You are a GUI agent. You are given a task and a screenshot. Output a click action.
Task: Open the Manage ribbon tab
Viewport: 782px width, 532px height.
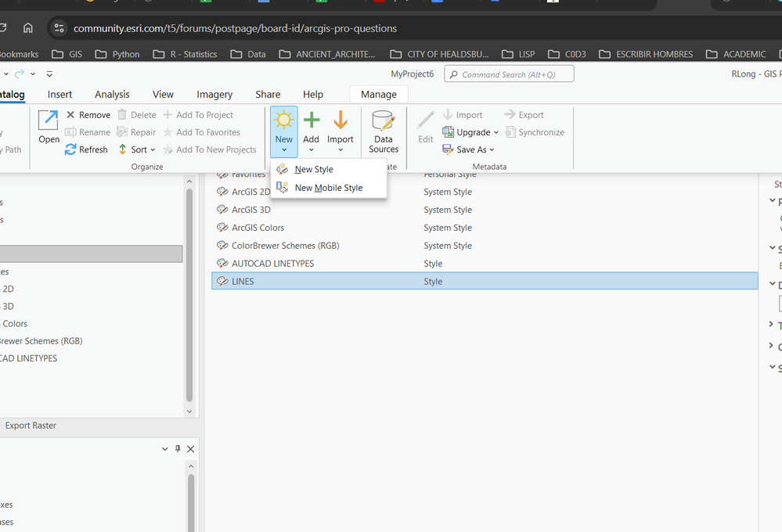pyautogui.click(x=379, y=94)
